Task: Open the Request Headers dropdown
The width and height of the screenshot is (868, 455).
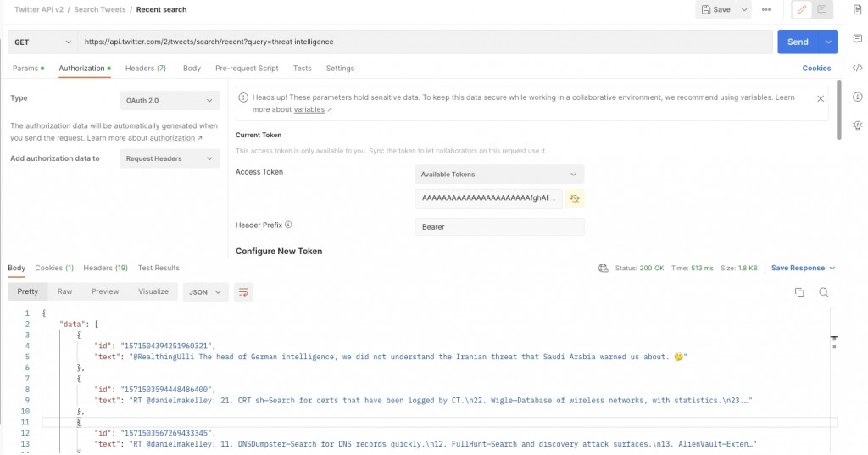Action: click(x=170, y=158)
